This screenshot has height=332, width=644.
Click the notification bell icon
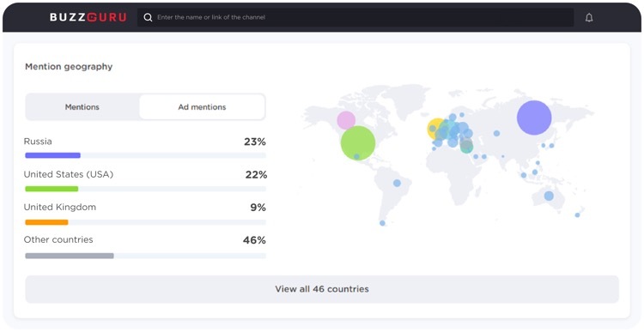(589, 18)
